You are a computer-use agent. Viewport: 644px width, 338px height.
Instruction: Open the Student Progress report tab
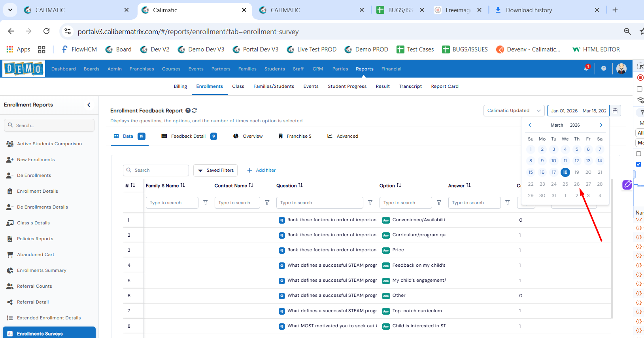[347, 86]
